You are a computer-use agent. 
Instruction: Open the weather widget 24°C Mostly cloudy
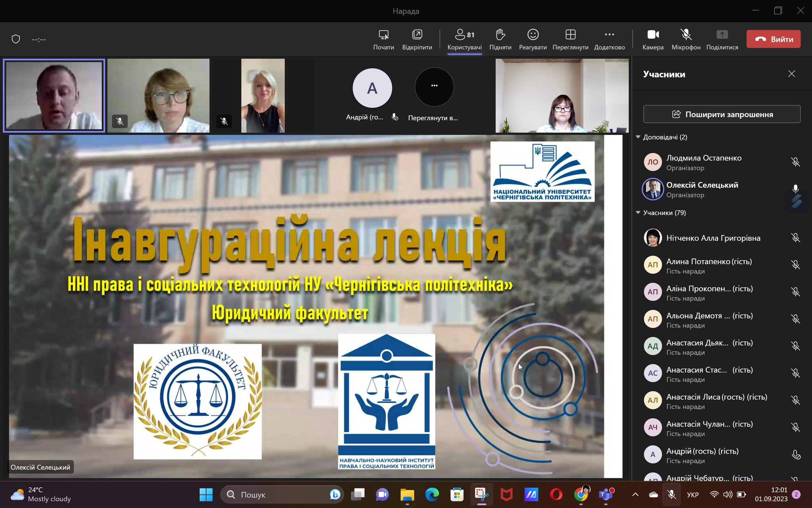point(41,495)
